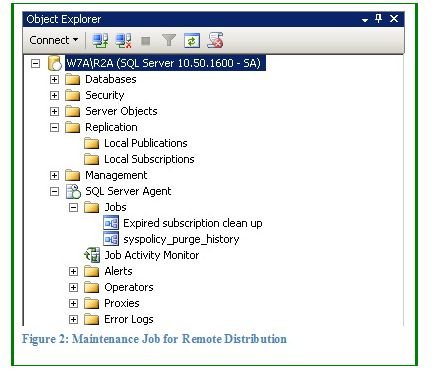Screen dimensions: 446x377
Task: Expand the Alerts folder
Action: (73, 271)
